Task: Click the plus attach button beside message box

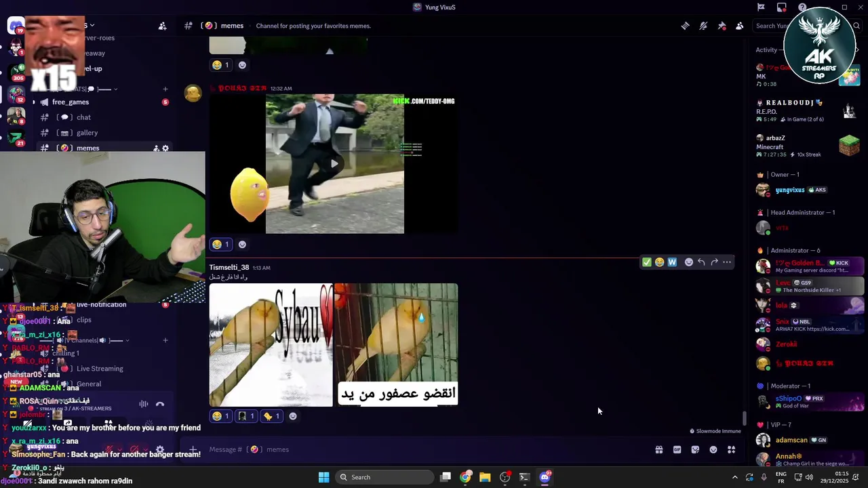Action: pos(193,449)
